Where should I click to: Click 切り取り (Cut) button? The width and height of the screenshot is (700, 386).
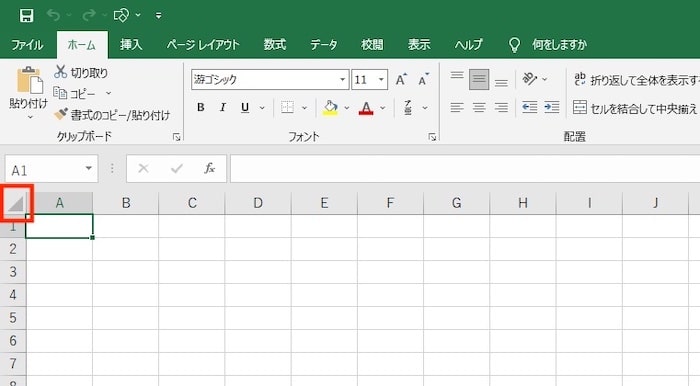pos(81,72)
